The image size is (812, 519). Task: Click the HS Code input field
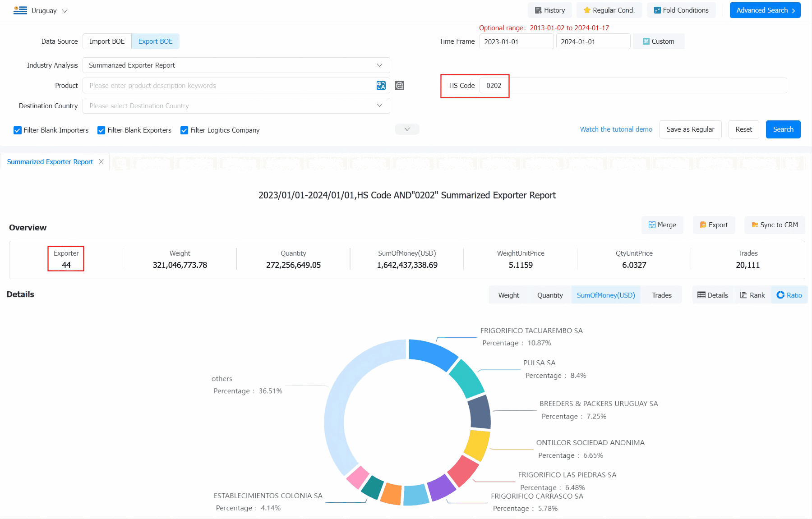(633, 86)
